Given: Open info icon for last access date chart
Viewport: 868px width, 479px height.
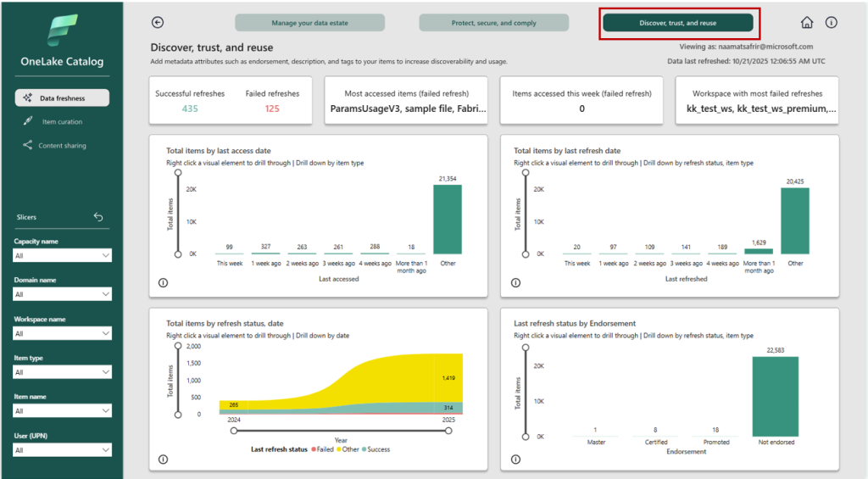Looking at the screenshot, I should [162, 283].
